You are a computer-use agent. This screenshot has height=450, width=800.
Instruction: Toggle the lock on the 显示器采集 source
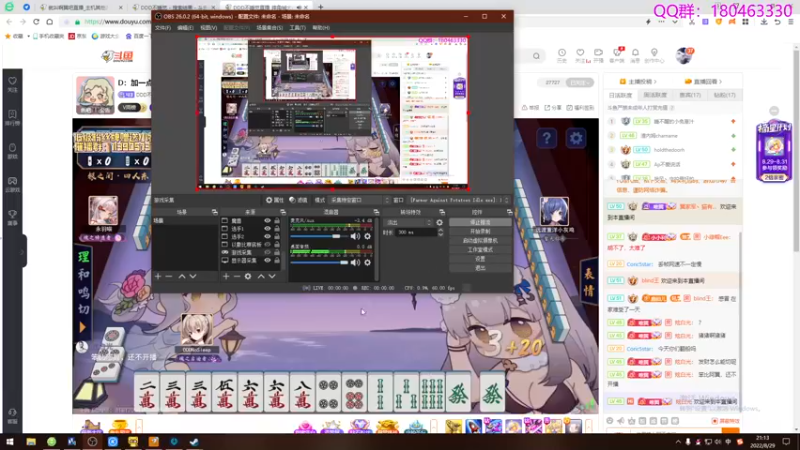(x=277, y=260)
